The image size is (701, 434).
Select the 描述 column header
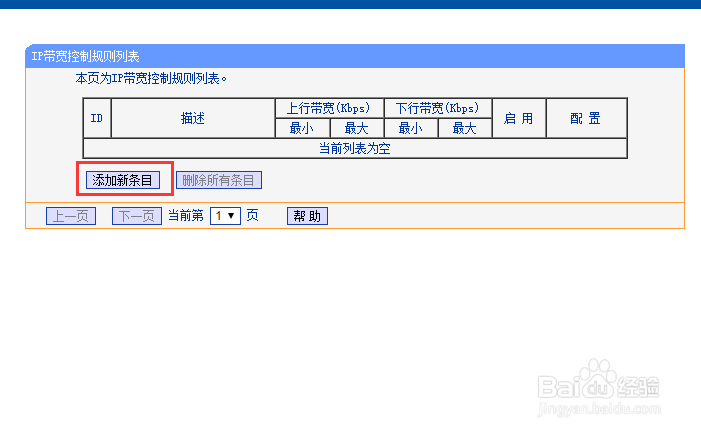coord(193,118)
